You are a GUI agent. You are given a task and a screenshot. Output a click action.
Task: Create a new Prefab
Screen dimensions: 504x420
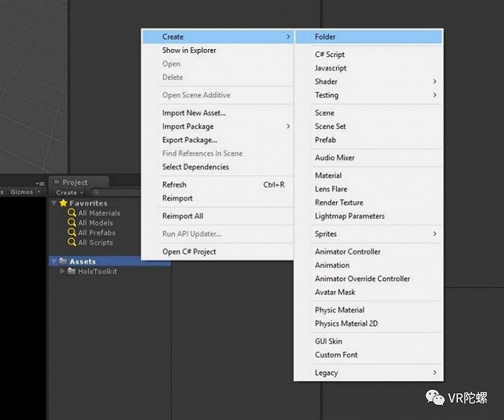tap(369, 140)
